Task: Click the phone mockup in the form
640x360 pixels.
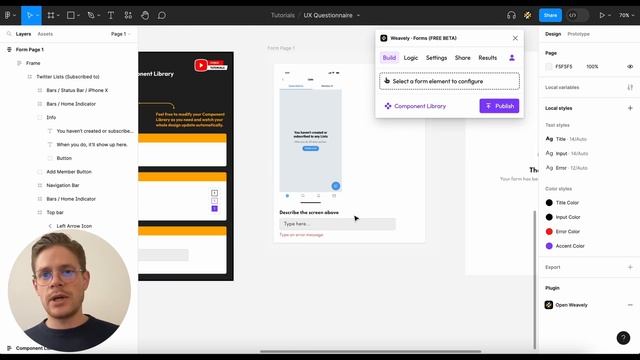Action: [x=311, y=137]
